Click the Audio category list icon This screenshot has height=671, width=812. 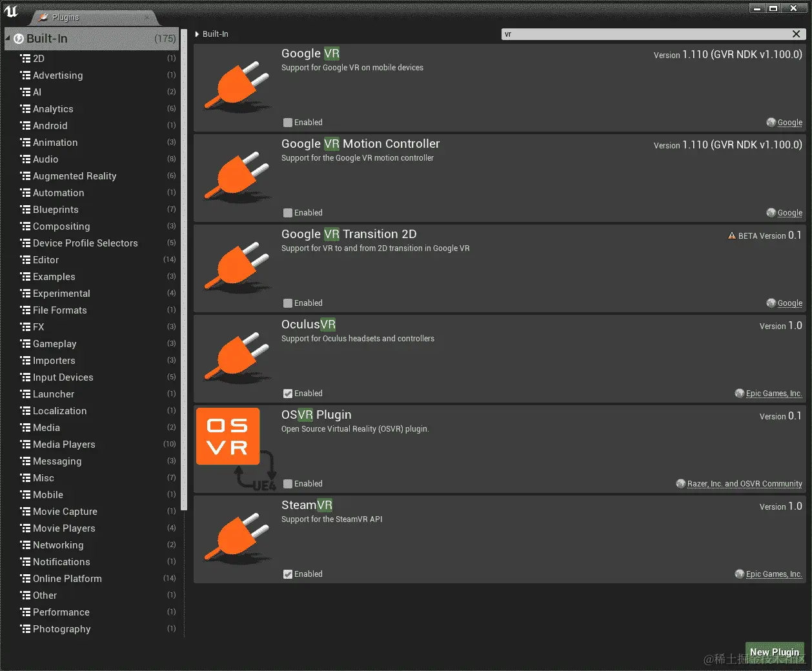pyautogui.click(x=25, y=159)
